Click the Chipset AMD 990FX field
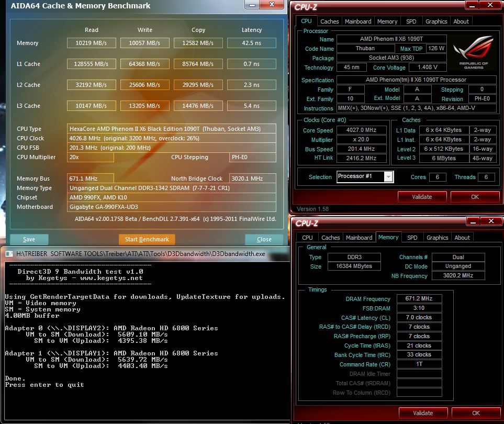Viewport: 504px width, 424px height. [x=171, y=197]
